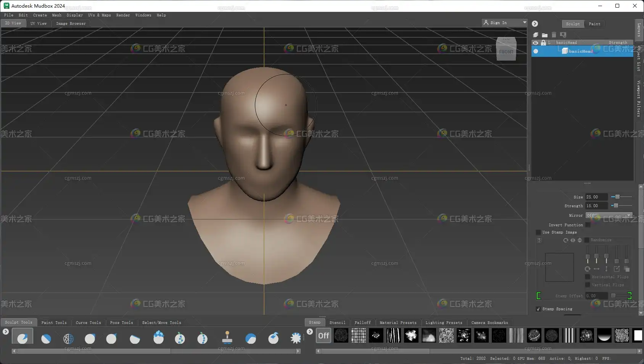Image resolution: width=644 pixels, height=364 pixels.
Task: Click the Off stamp thumbnail
Action: [x=324, y=336]
